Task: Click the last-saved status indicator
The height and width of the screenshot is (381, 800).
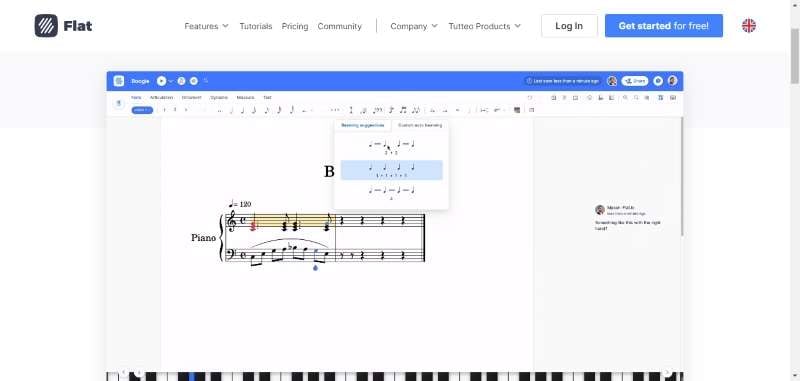Action: pos(562,81)
